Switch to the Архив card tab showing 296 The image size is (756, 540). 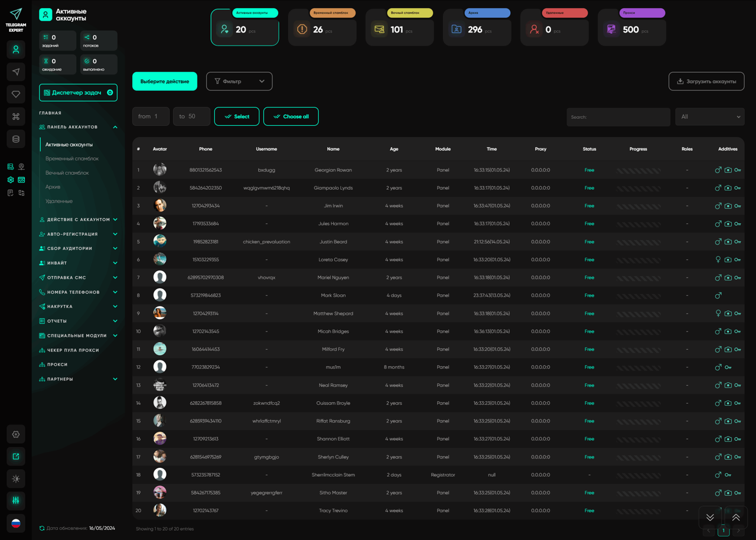[x=477, y=27]
